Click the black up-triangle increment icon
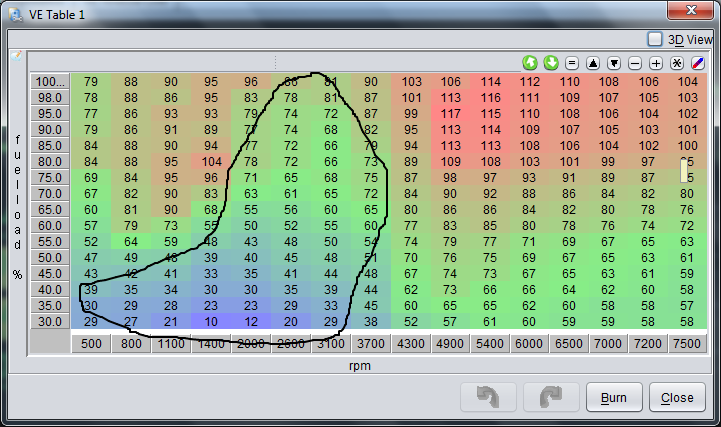Viewport: 721px width, 427px height. coord(593,63)
